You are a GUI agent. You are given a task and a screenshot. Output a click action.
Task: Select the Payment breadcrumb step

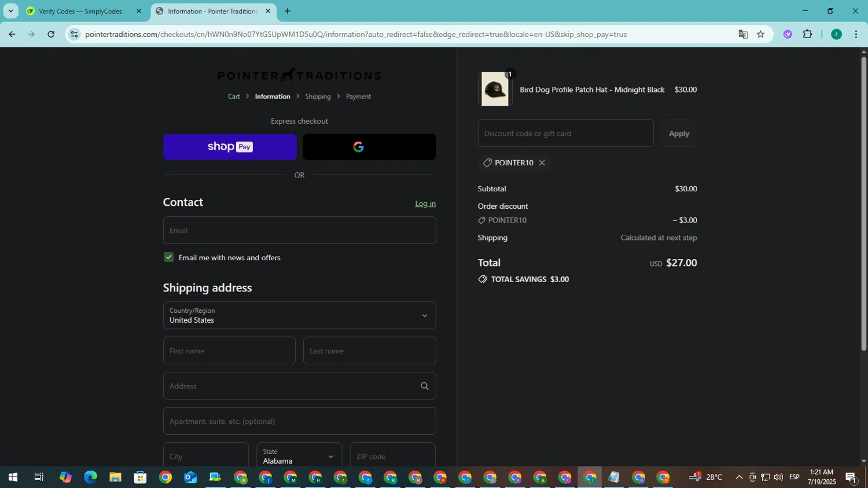point(358,97)
